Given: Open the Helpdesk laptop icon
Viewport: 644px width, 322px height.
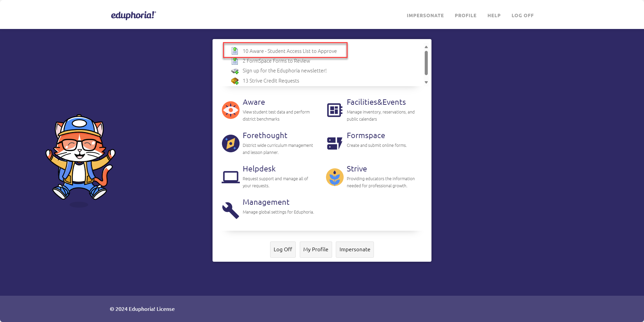Looking at the screenshot, I should [231, 177].
